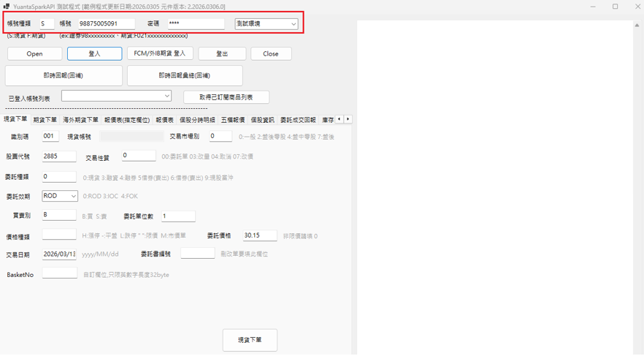This screenshot has height=356, width=644.
Task: Click the 交易日期 field with 2026/03/13
Action: point(59,254)
